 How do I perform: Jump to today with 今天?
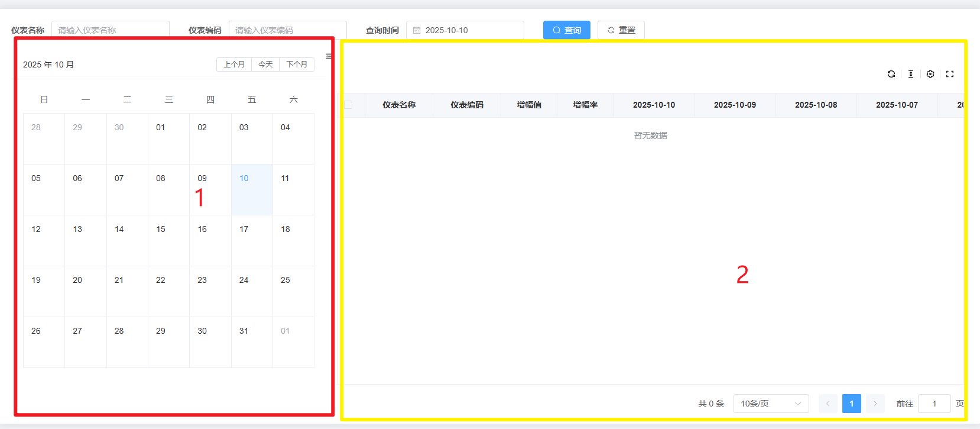point(265,64)
